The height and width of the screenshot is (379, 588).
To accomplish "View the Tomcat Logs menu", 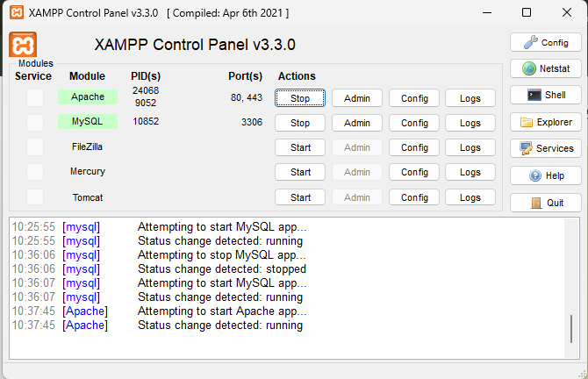I will (x=470, y=197).
